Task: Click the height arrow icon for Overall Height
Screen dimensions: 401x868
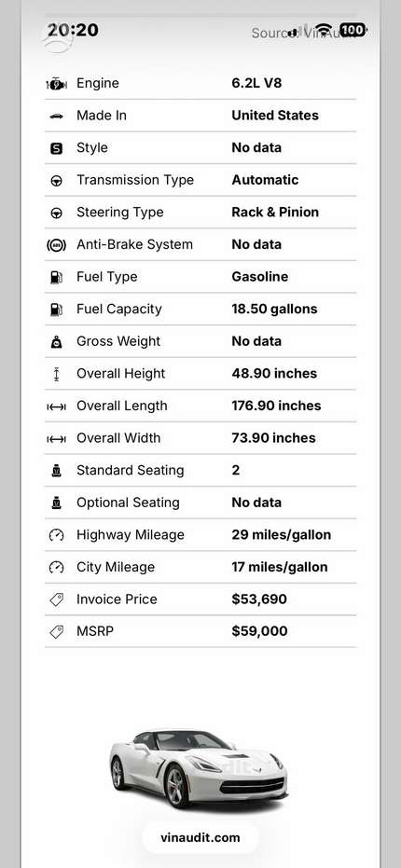Action: click(x=57, y=374)
